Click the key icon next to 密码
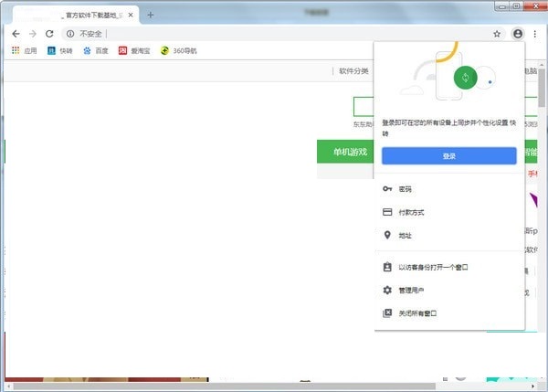548x392 pixels. (x=387, y=189)
